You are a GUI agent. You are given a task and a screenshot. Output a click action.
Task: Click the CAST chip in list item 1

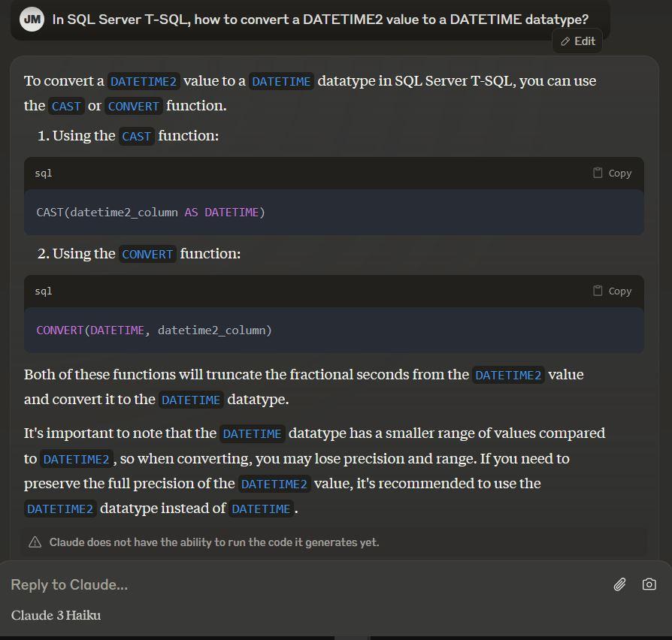coord(136,136)
